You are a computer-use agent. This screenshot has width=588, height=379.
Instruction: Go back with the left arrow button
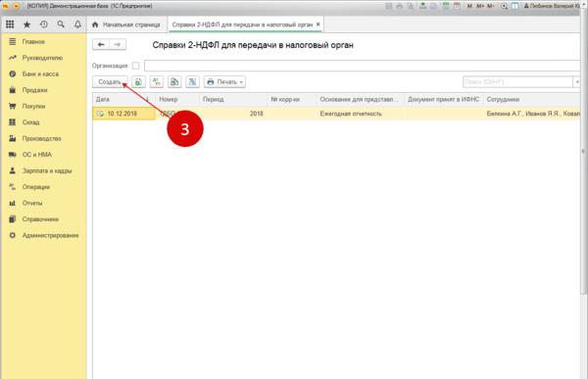[101, 45]
